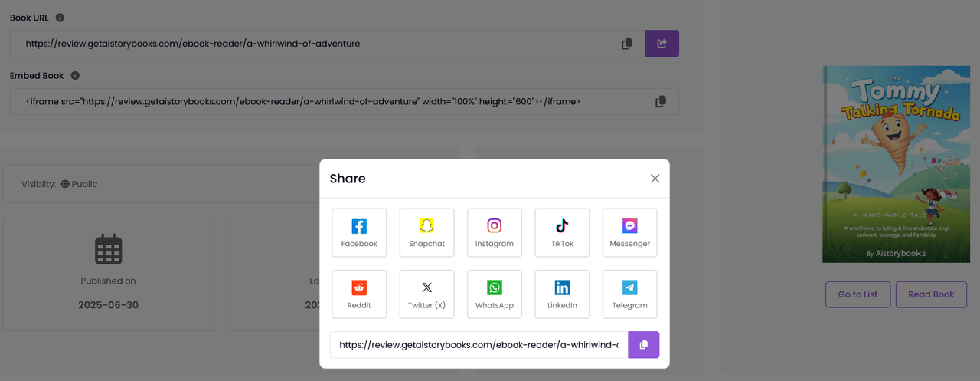Close the Share dialog
The height and width of the screenshot is (381, 980).
[655, 179]
